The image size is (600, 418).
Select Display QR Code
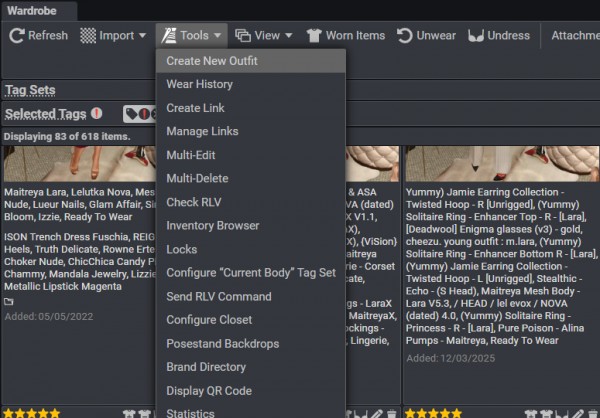pos(208,391)
